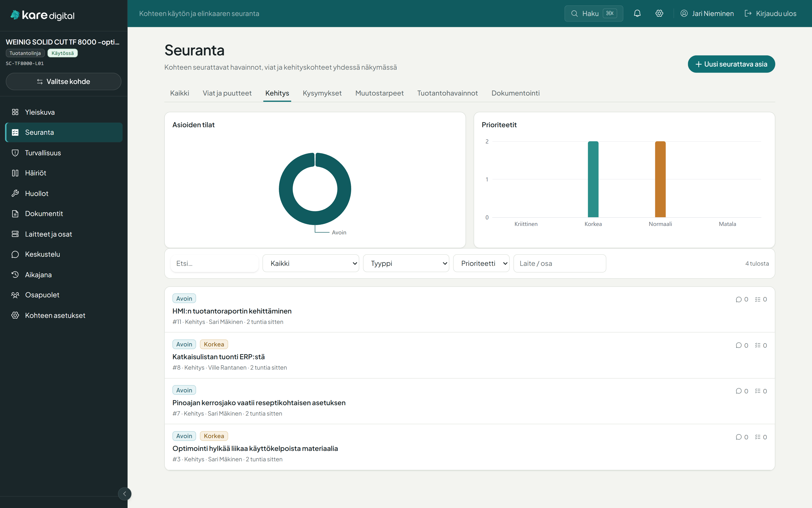Click checklist icon on Katkaisulistan tuonti row
This screenshot has height=508, width=812.
(758, 345)
